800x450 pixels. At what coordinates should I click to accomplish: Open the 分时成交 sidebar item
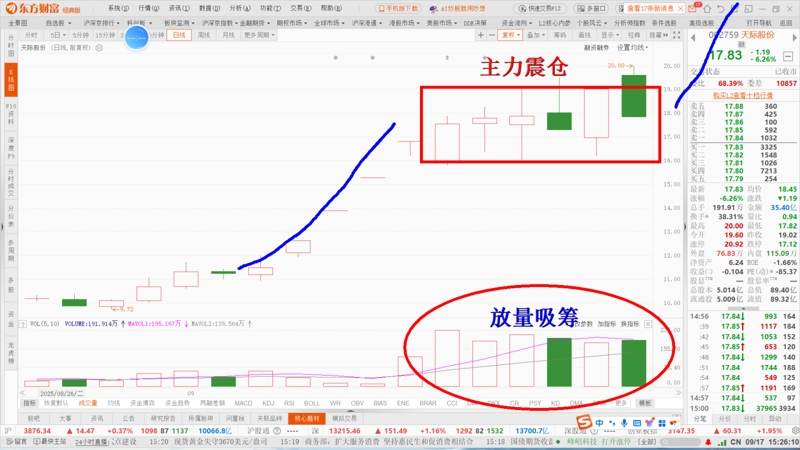pyautogui.click(x=11, y=183)
